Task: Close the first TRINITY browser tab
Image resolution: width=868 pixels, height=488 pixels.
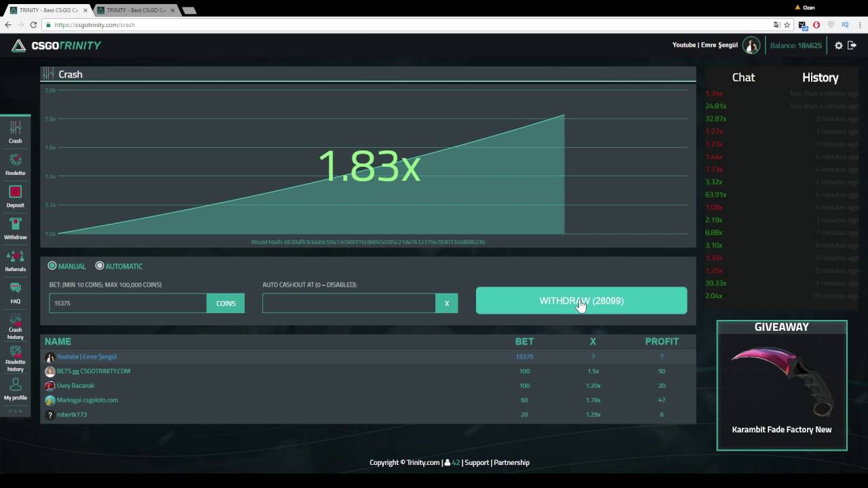Action: 85,10
